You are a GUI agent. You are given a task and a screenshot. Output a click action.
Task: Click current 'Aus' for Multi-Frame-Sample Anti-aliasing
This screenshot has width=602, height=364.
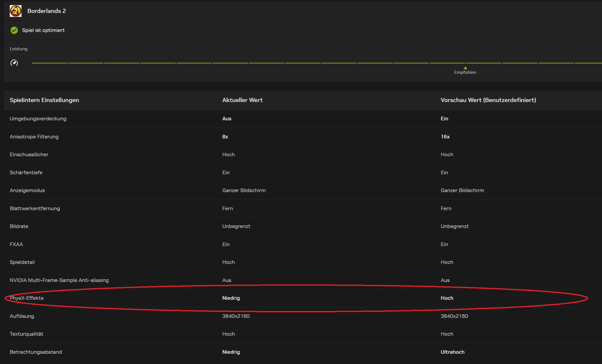click(227, 280)
